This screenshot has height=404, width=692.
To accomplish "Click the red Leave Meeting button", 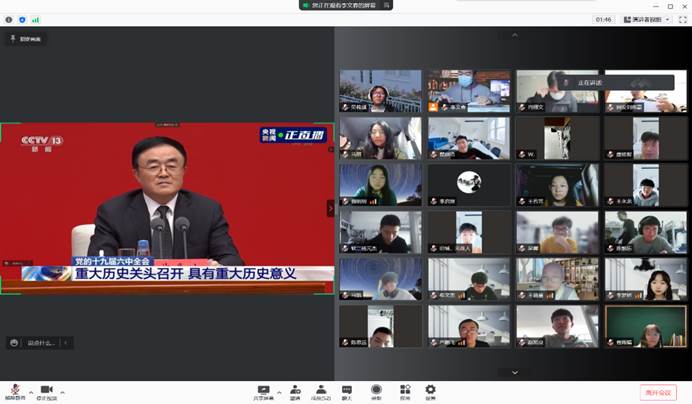I will point(660,392).
